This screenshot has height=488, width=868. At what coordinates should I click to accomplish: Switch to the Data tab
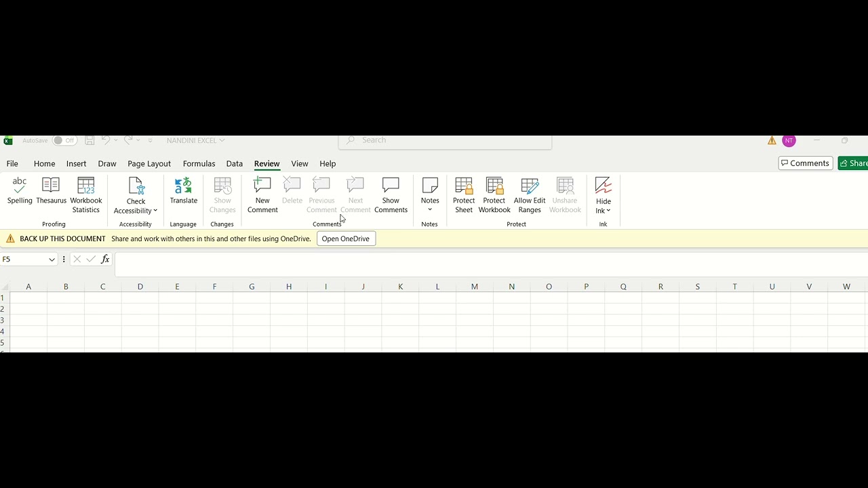point(235,163)
